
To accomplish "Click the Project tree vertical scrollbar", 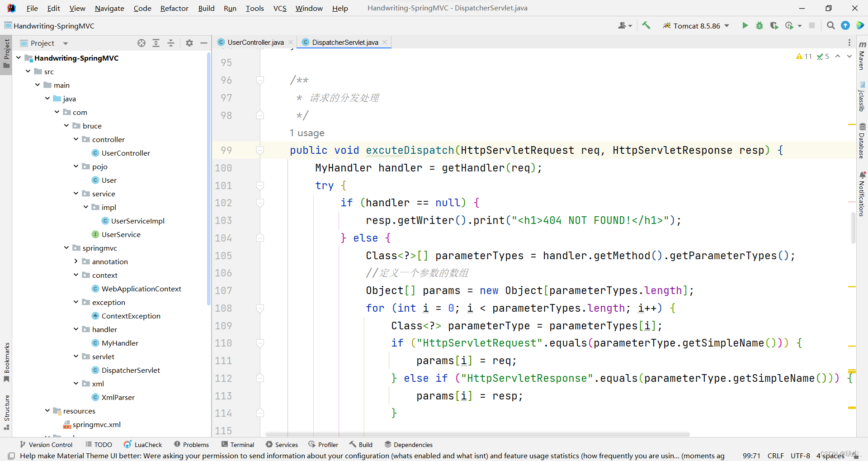I will coord(208,179).
